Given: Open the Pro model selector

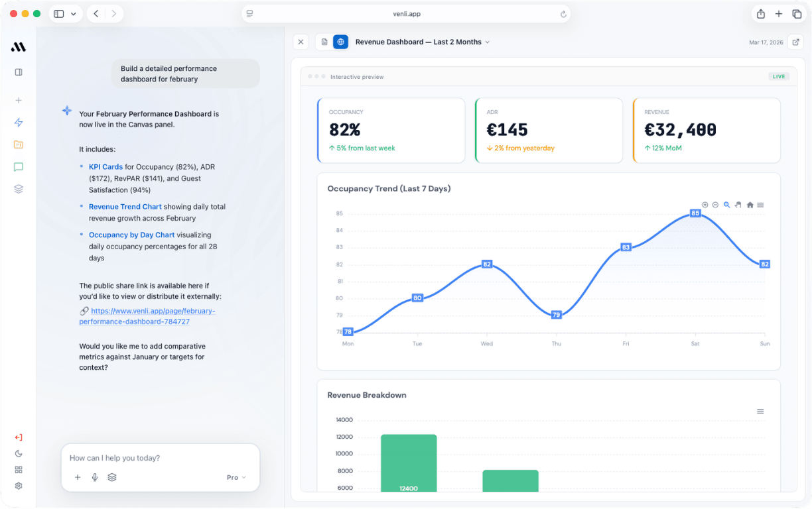Looking at the screenshot, I should [x=236, y=477].
